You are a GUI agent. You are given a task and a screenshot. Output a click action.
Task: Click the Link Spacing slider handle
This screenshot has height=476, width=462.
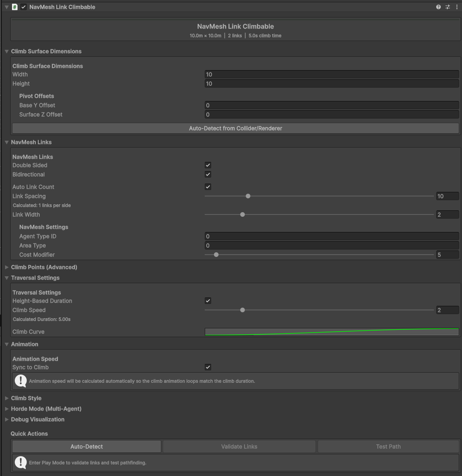pos(248,196)
